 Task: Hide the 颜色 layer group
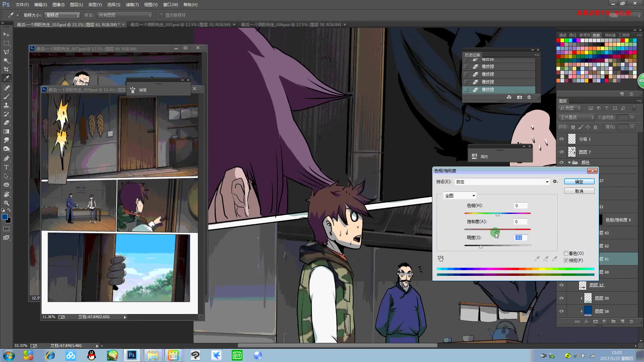pos(561,163)
